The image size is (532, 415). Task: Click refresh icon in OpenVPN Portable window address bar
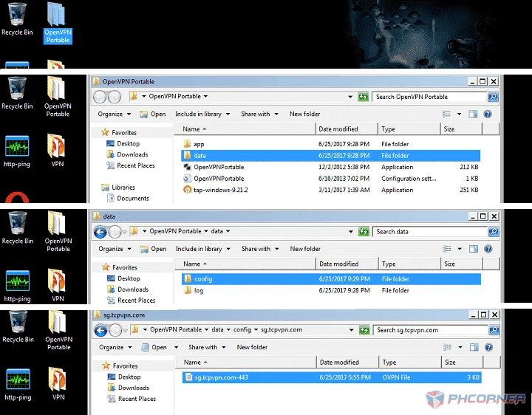[x=363, y=97]
